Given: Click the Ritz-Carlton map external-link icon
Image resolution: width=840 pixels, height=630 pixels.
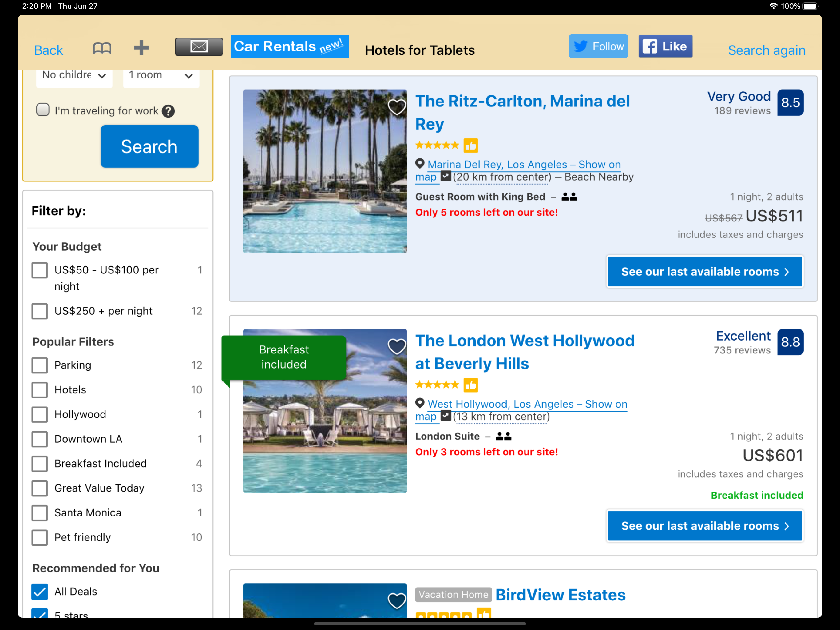Looking at the screenshot, I should 446,176.
